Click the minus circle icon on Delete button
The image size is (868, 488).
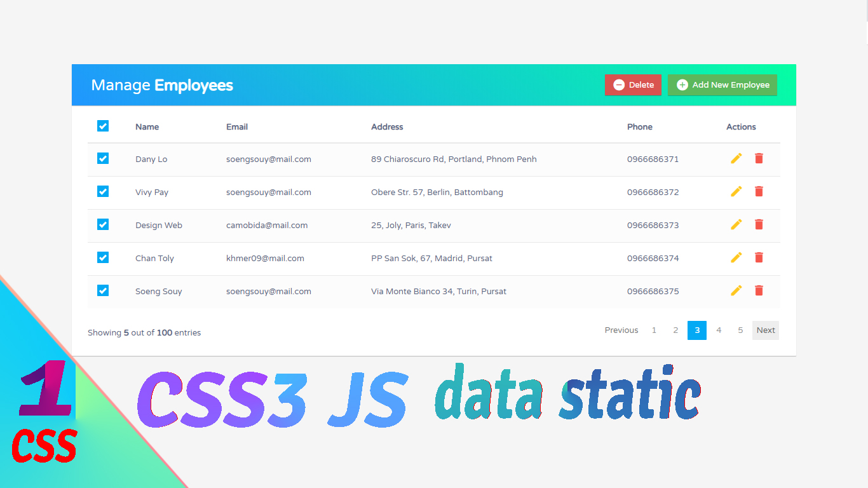[x=619, y=84]
